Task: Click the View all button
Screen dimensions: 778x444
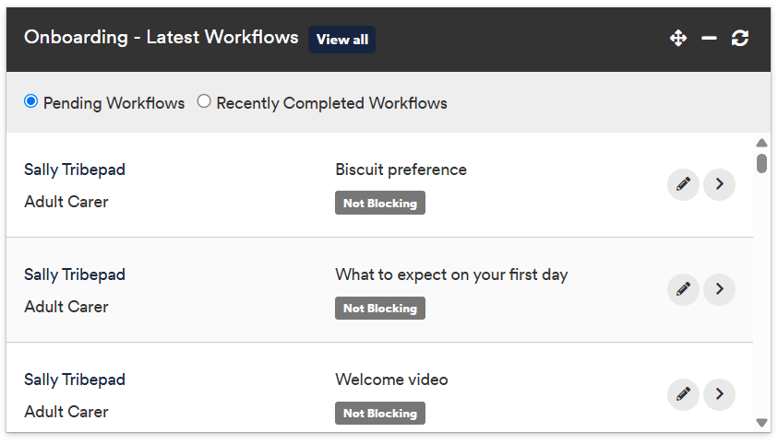Action: 342,40
